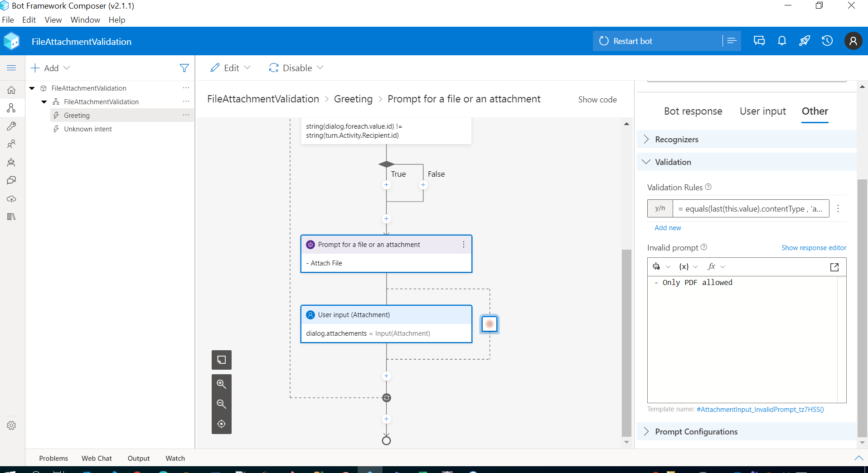Open the Package library from the sidebar
Image resolution: width=868 pixels, height=473 pixels.
[11, 217]
